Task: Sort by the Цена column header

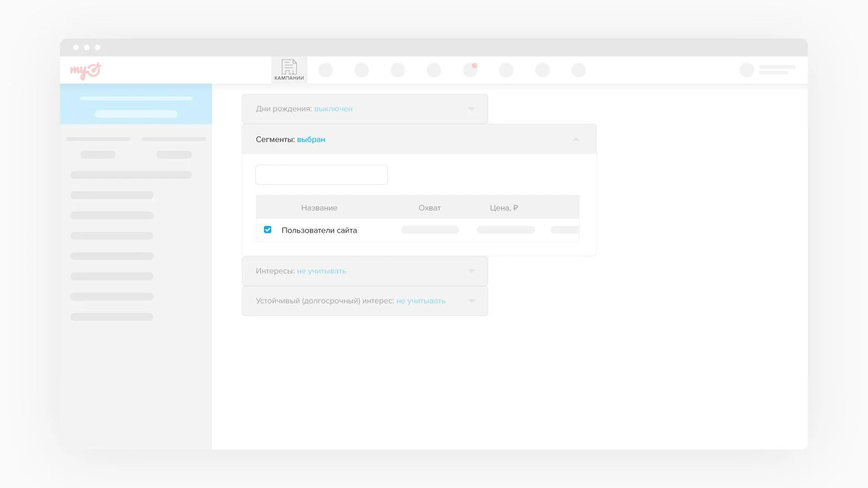Action: coord(503,208)
